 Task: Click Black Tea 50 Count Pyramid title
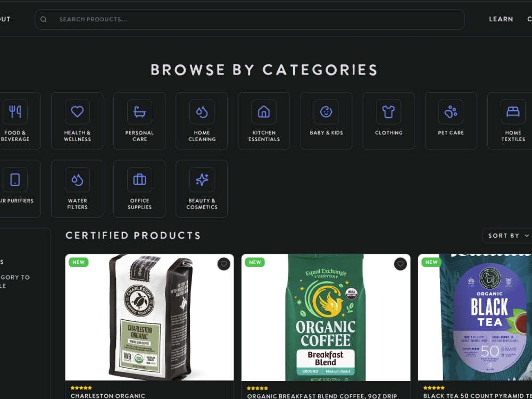[x=478, y=396]
